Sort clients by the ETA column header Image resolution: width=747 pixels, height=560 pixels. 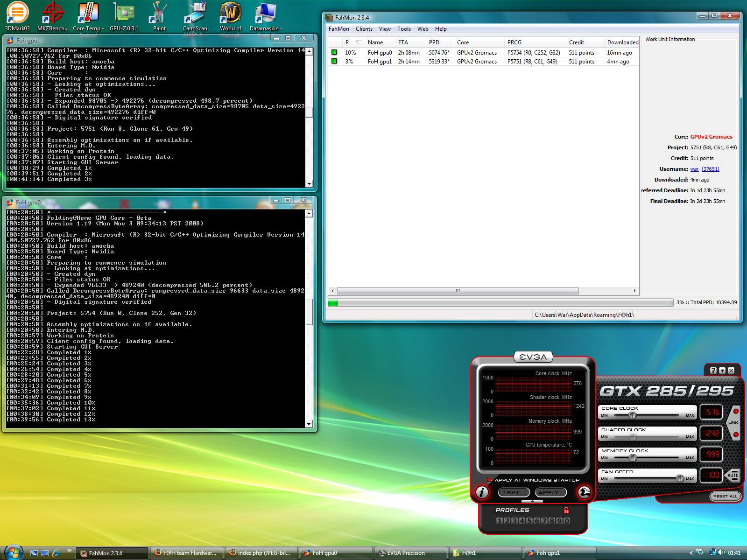[410, 42]
